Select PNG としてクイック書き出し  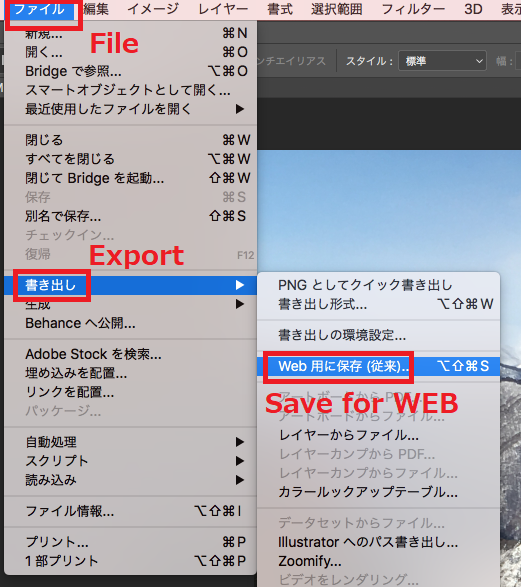tap(379, 285)
